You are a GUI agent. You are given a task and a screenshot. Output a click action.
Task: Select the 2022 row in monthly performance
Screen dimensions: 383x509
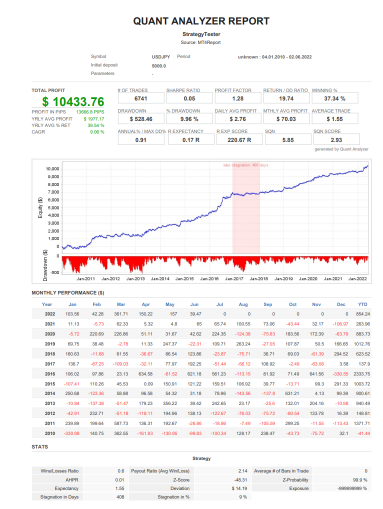coord(201,314)
